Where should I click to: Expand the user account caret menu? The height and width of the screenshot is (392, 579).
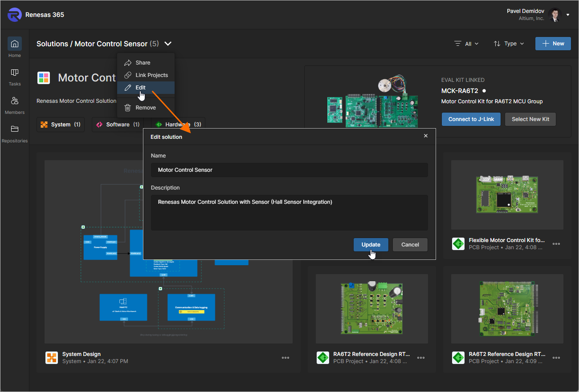point(568,15)
